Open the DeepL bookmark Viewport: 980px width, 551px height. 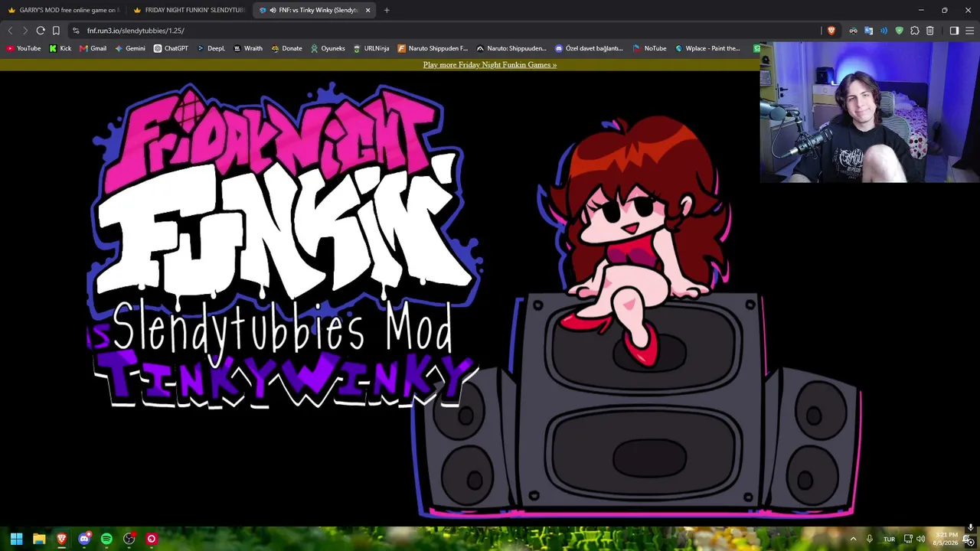point(211,48)
